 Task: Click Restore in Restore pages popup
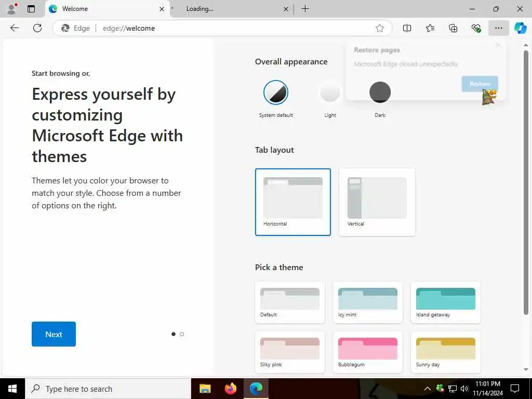(x=480, y=84)
